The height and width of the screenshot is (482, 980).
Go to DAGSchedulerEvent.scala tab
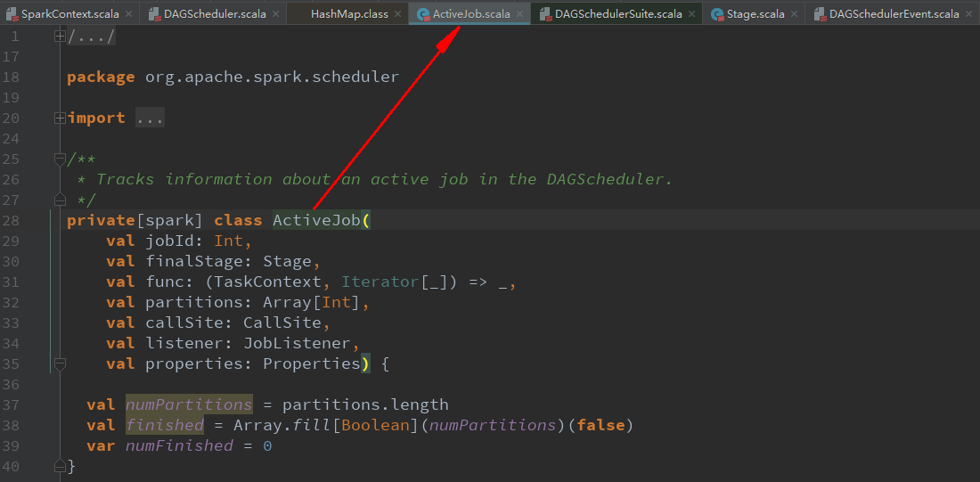(x=894, y=13)
